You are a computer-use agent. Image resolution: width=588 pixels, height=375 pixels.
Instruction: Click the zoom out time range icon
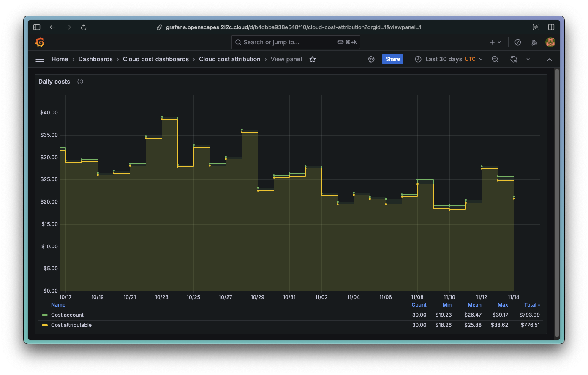pos(495,59)
